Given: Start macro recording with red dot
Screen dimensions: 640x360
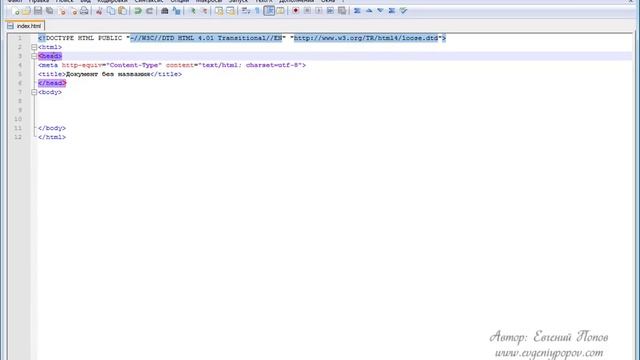Looking at the screenshot, I should click(296, 11).
